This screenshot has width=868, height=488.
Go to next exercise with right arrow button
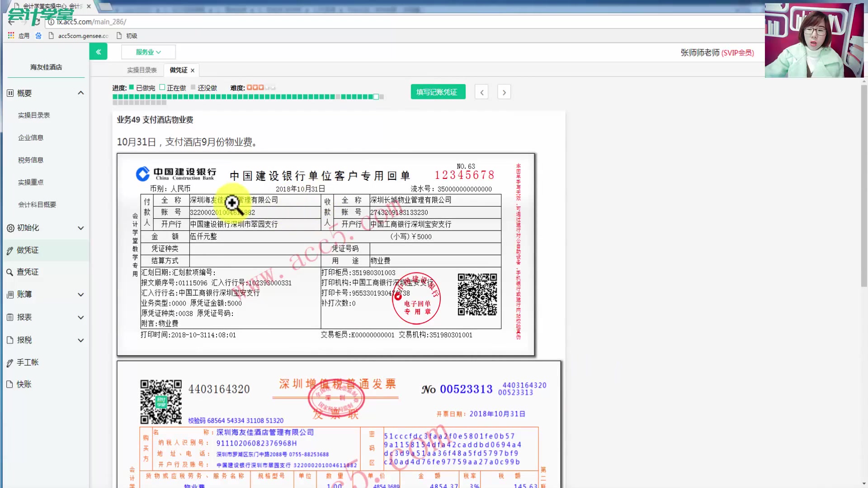[504, 92]
